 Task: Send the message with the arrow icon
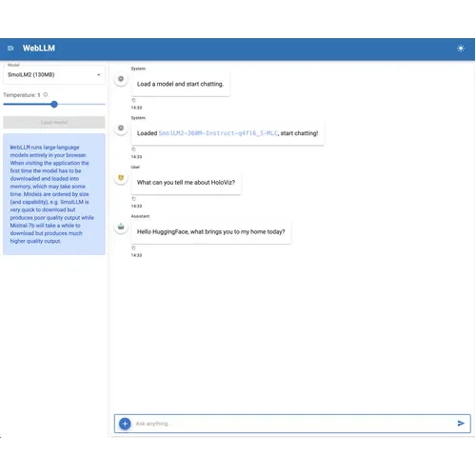pos(461,424)
